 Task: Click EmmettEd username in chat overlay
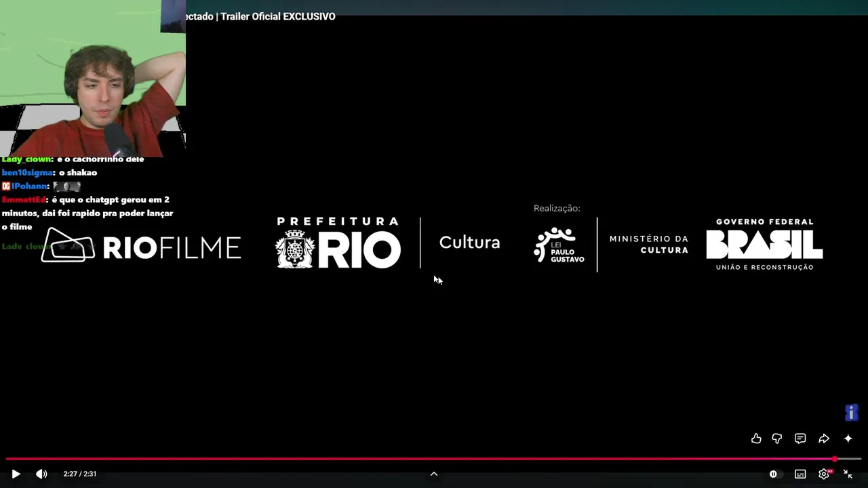24,200
